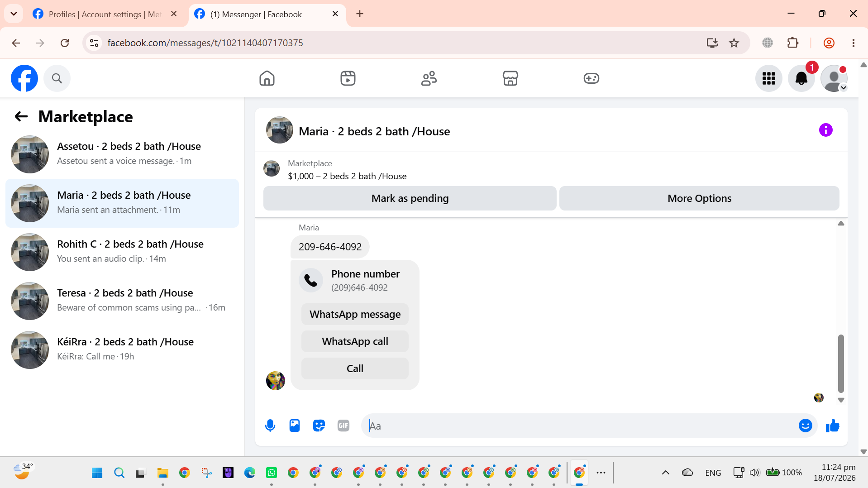The image size is (868, 488).
Task: Go to the Home feed icon
Action: coord(267,78)
